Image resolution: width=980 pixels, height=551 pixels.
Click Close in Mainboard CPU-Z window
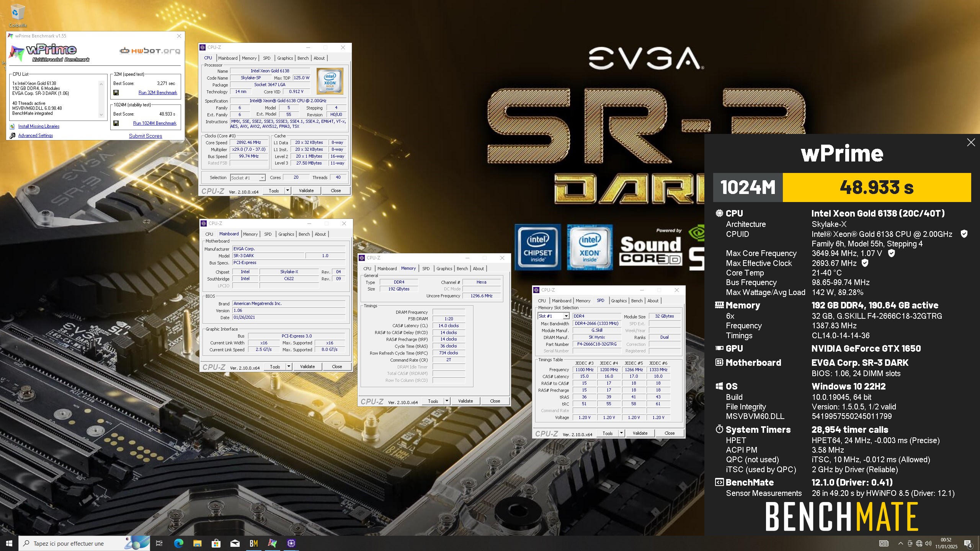pyautogui.click(x=337, y=367)
